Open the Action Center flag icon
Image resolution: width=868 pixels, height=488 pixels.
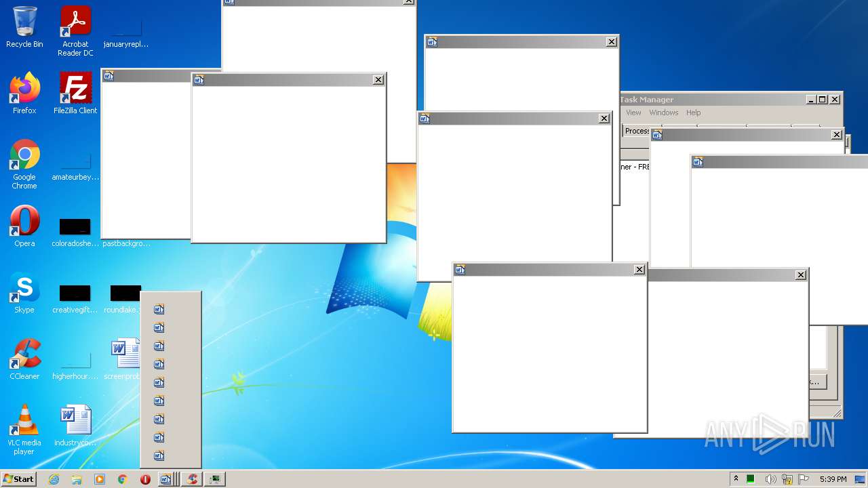(x=804, y=479)
